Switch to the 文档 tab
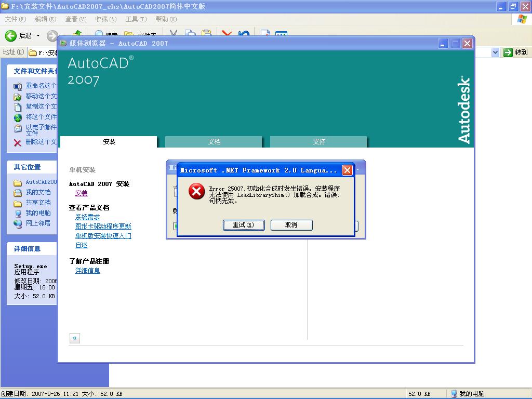The image size is (532, 399). click(x=214, y=141)
